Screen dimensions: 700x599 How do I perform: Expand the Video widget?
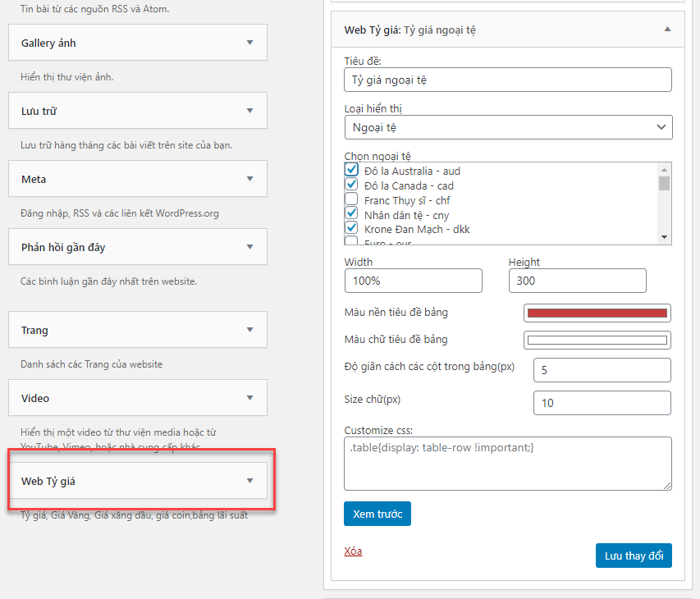click(250, 398)
